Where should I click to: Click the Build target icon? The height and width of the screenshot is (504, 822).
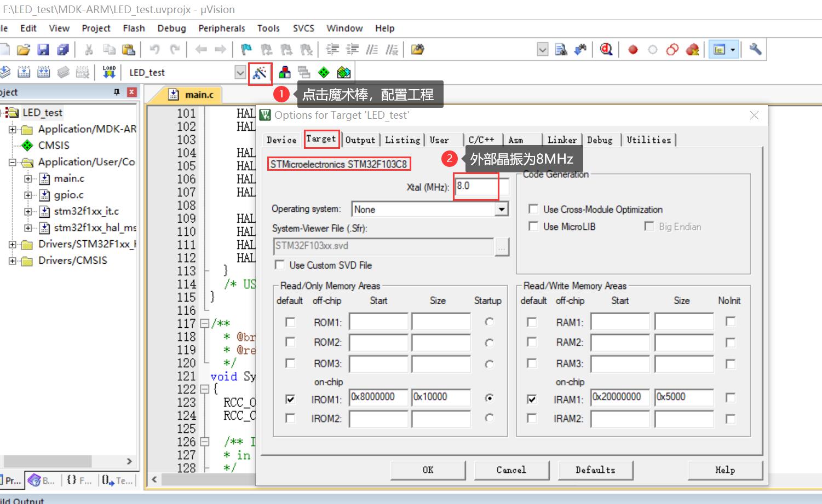24,72
